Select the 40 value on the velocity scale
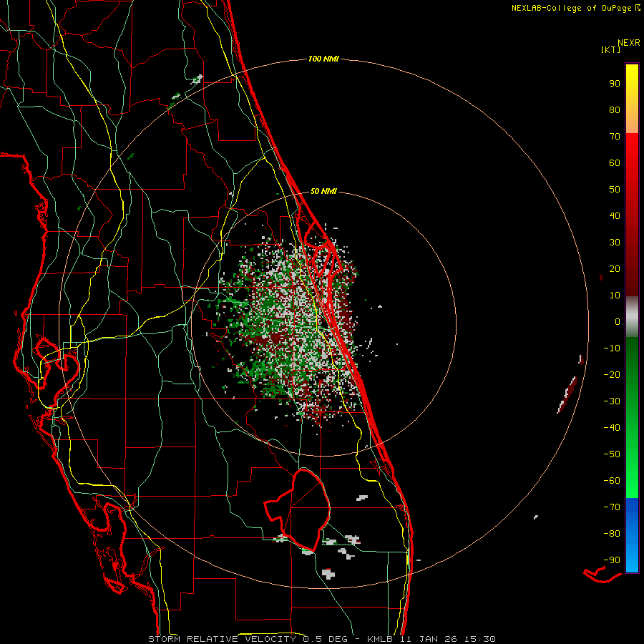The image size is (644, 644). pyautogui.click(x=615, y=215)
